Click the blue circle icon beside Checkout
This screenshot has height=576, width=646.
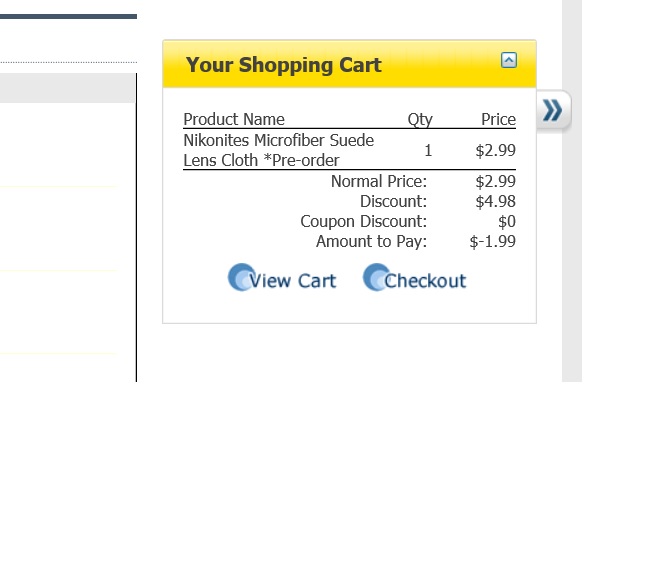coord(375,278)
